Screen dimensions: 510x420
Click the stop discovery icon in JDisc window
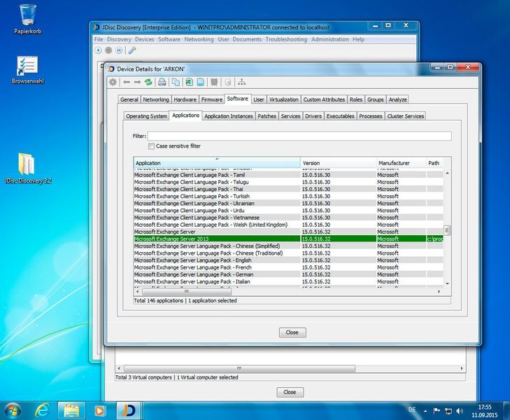pos(108,50)
